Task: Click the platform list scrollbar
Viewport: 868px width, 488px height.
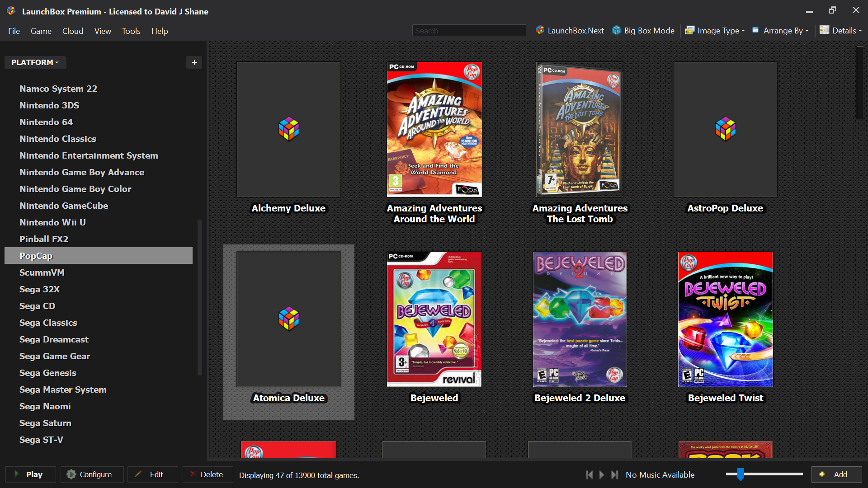Action: (x=199, y=297)
